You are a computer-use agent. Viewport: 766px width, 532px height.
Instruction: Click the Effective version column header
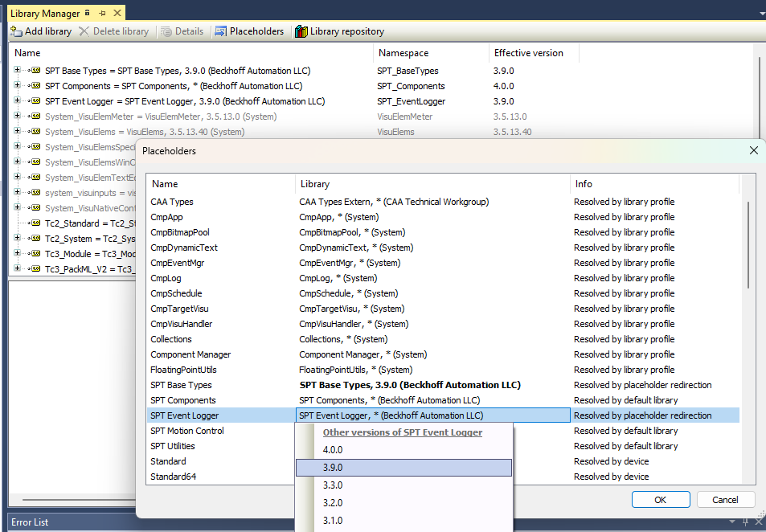[x=534, y=53]
